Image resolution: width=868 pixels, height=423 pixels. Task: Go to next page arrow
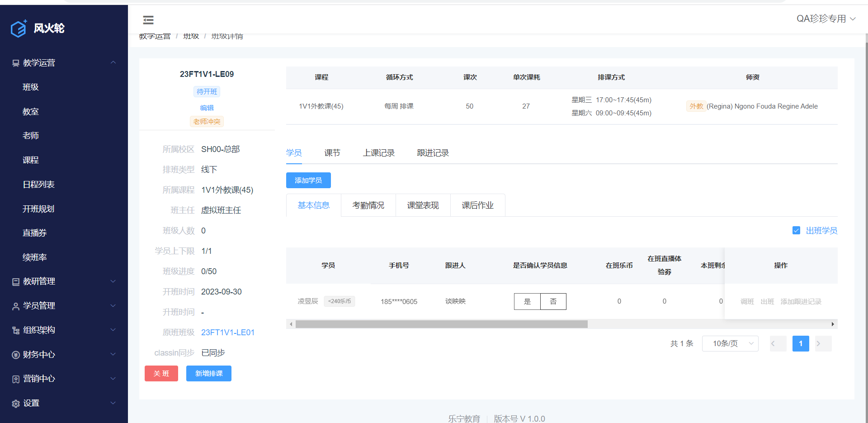(x=823, y=344)
